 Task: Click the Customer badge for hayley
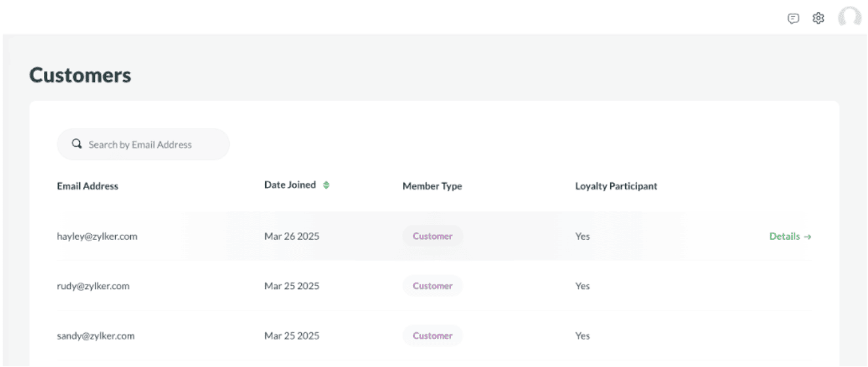click(x=432, y=237)
